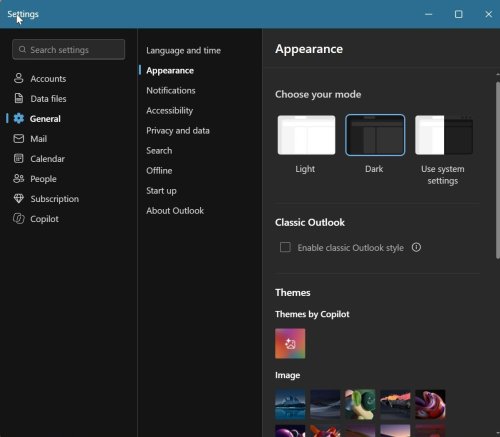Click the Copilot icon in the sidebar
This screenshot has width=500, height=437.
[19, 219]
